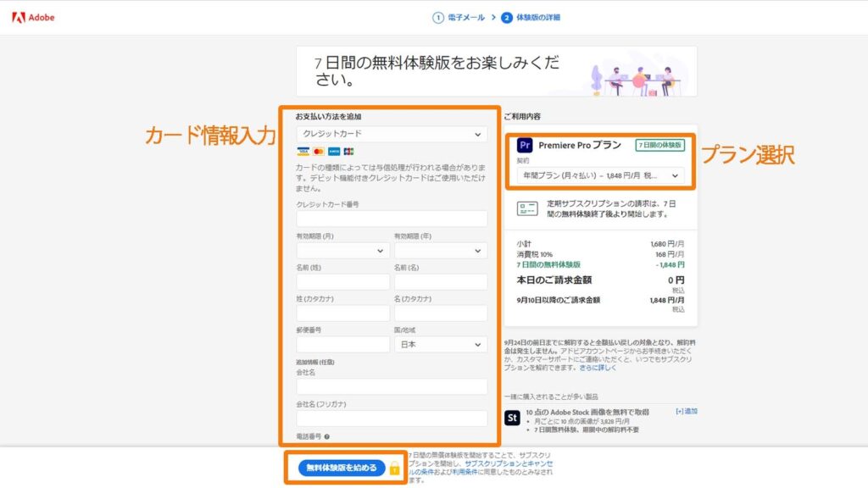Click the American Express card icon
868x488 pixels.
point(334,151)
